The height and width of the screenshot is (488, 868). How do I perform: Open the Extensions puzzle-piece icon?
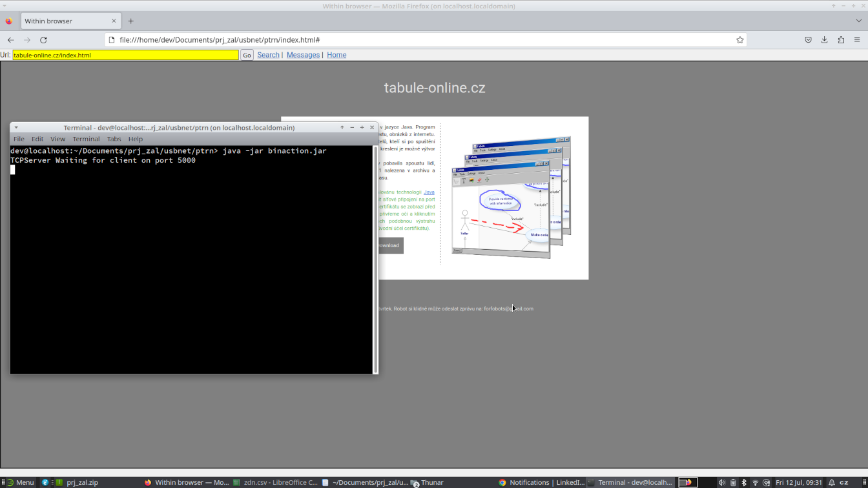[x=840, y=39]
